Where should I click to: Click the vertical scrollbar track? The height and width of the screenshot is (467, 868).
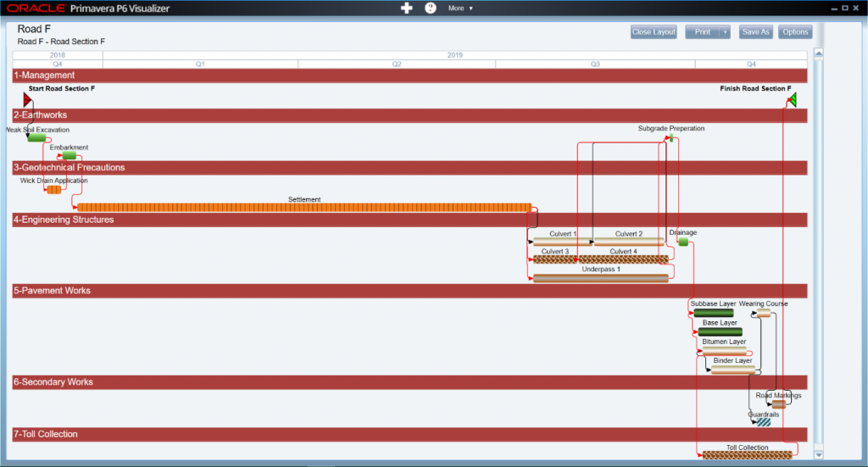pos(818,254)
